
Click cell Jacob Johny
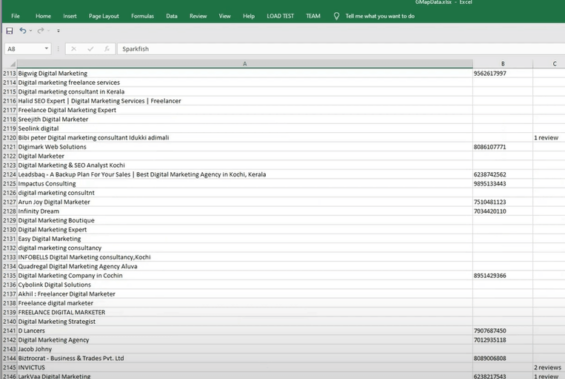click(245, 349)
